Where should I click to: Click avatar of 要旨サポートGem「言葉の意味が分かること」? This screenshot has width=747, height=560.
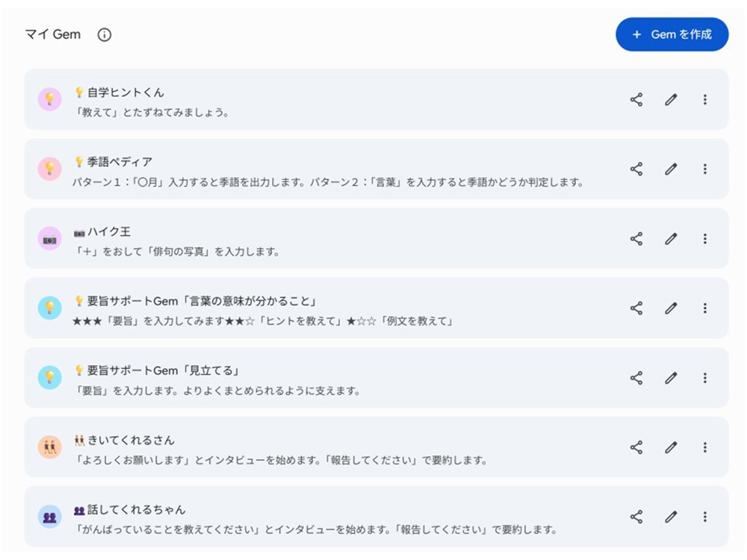(x=49, y=308)
